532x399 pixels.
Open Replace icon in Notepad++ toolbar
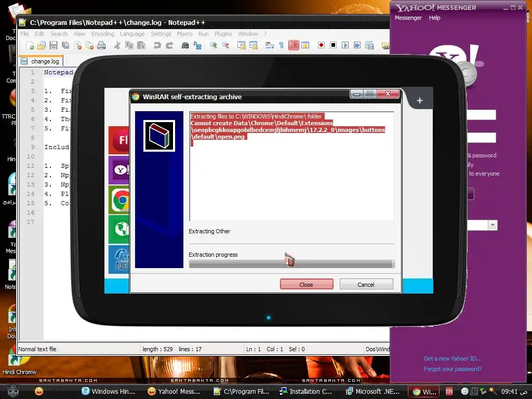[x=197, y=45]
